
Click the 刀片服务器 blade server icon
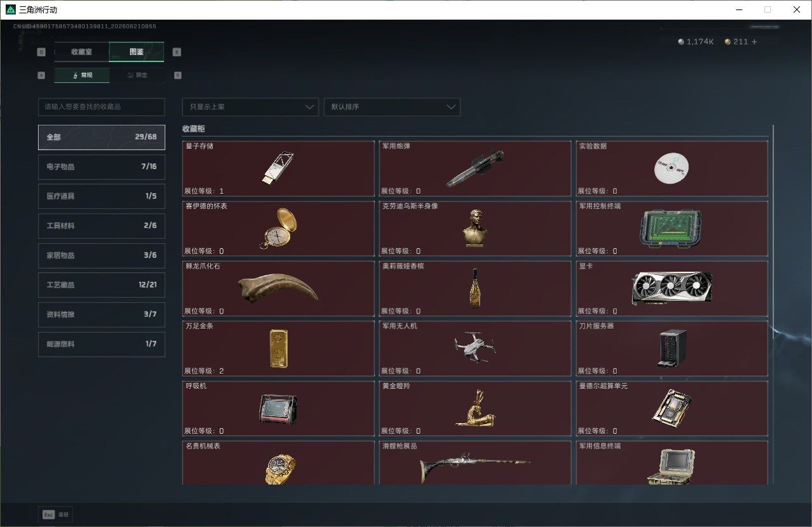(x=672, y=348)
